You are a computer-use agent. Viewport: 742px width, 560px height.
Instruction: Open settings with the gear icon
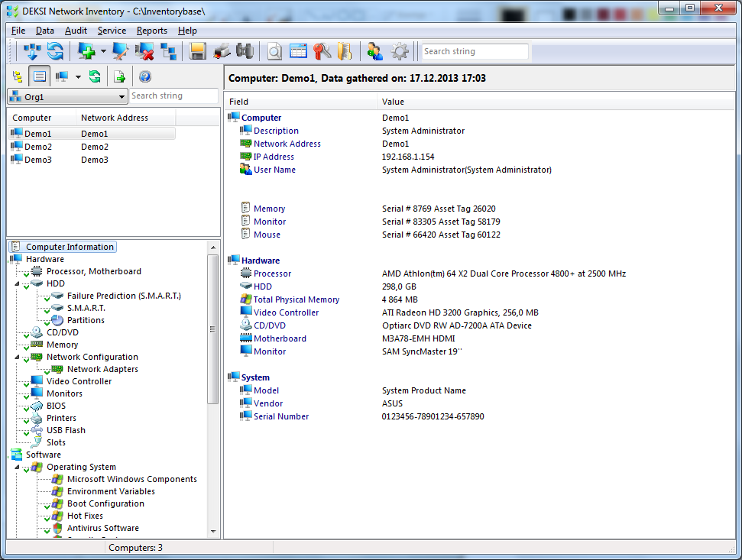[400, 51]
